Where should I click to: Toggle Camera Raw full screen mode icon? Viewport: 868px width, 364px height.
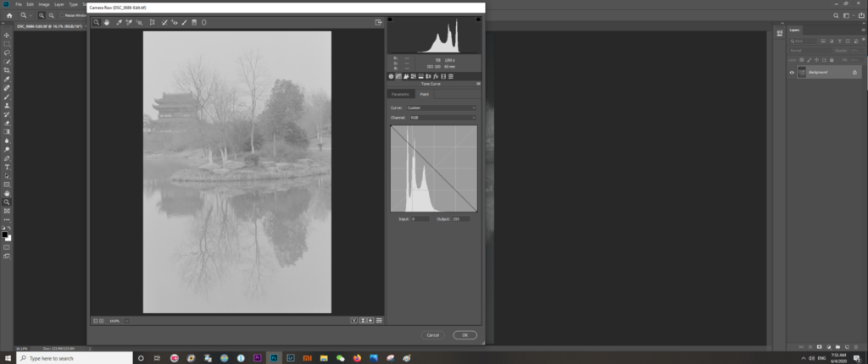379,22
